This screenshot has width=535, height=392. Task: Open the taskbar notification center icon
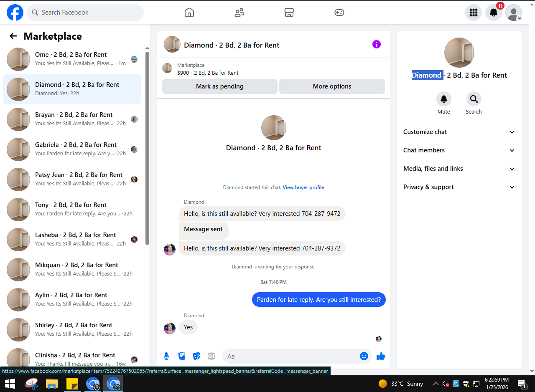tap(522, 384)
